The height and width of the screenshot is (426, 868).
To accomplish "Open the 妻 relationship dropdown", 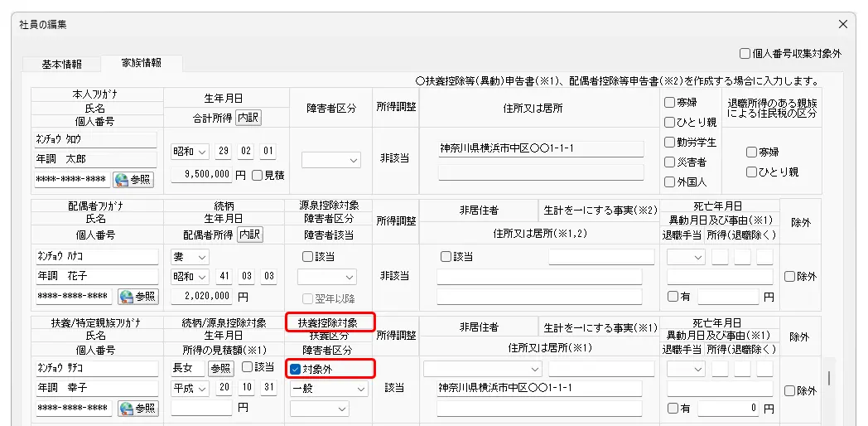I will pos(189,257).
